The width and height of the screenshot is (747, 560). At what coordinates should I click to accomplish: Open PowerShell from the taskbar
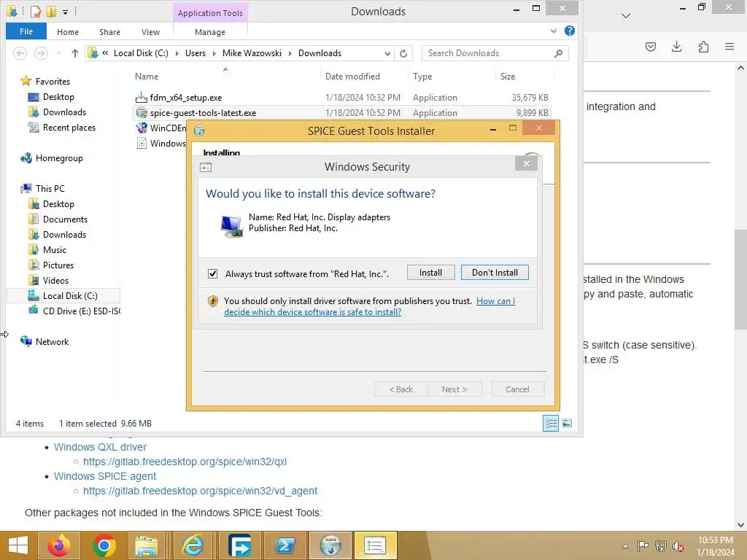pyautogui.click(x=285, y=545)
